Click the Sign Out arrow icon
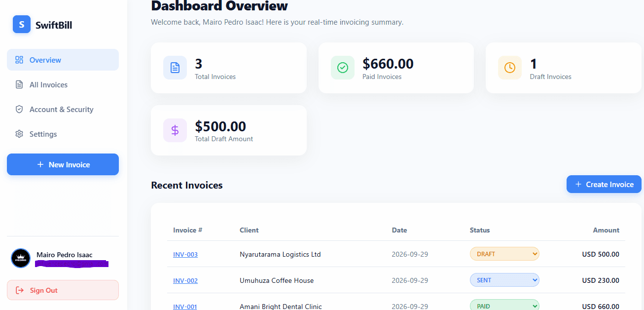The image size is (644, 310). coord(20,290)
